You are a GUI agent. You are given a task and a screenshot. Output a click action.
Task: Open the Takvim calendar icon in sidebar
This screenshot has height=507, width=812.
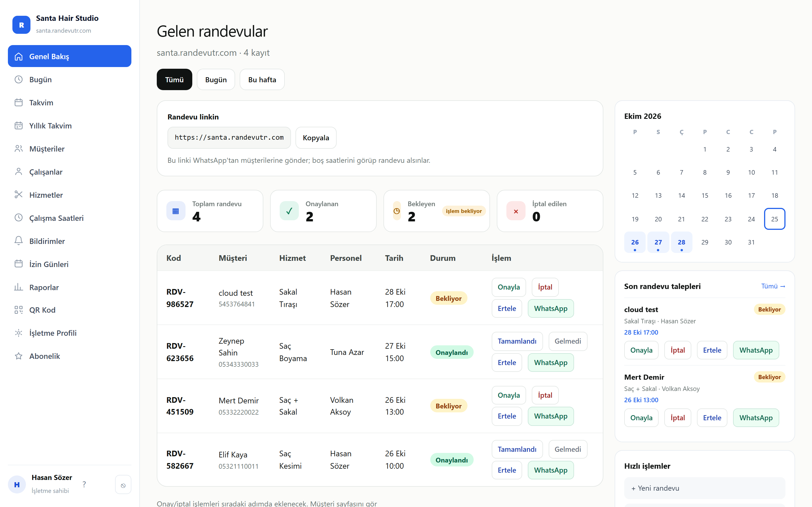[x=19, y=102]
